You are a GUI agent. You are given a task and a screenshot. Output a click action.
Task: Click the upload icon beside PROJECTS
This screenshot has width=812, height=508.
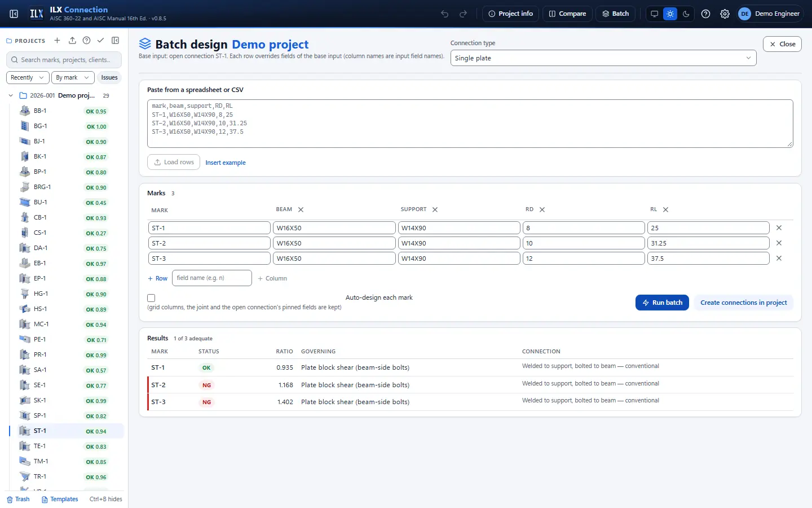point(72,41)
